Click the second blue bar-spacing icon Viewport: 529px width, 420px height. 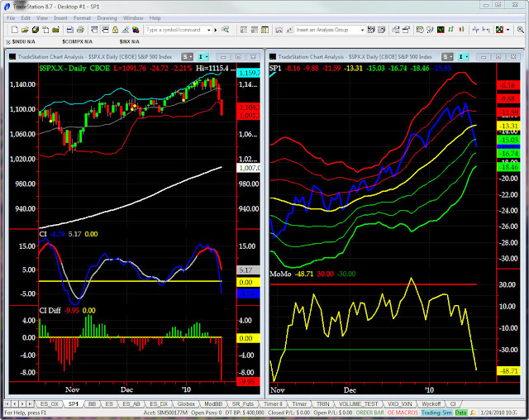[x=486, y=30]
